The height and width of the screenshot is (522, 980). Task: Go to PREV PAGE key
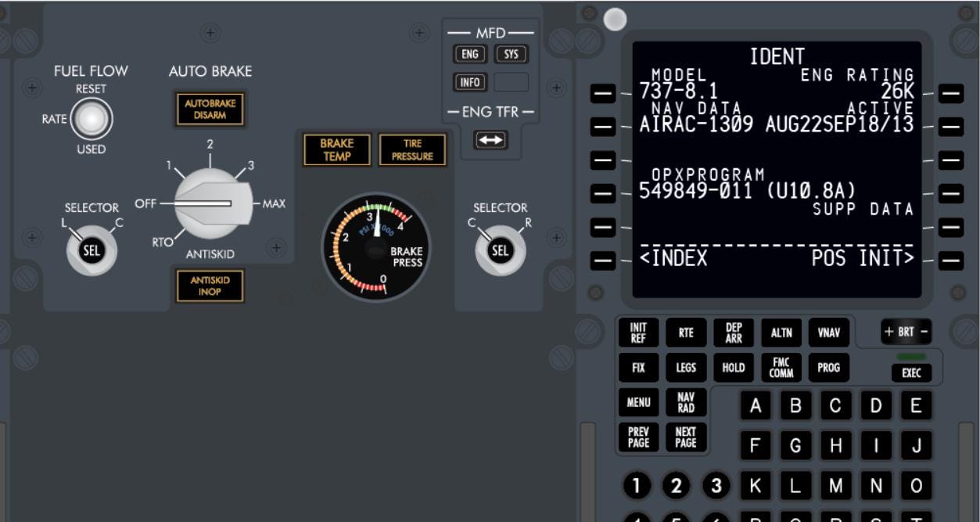pos(638,437)
